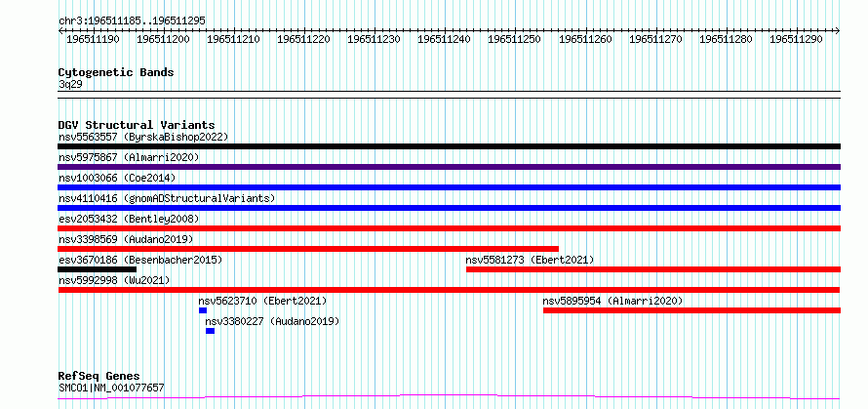Click the DGV Structural Variants track title

[137, 125]
